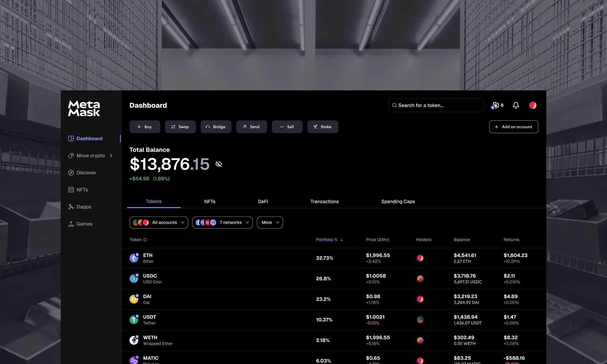Click the Swap button
607x364 pixels.
(x=180, y=127)
